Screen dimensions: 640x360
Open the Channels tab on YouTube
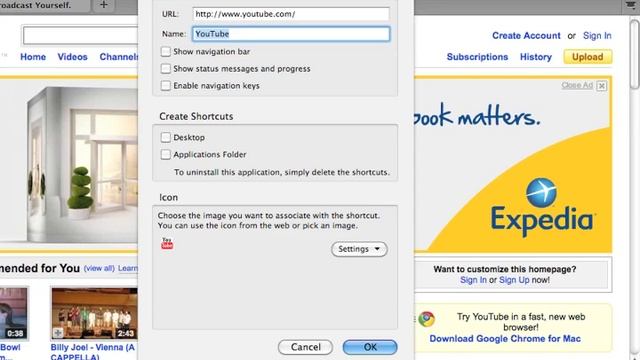coord(119,57)
